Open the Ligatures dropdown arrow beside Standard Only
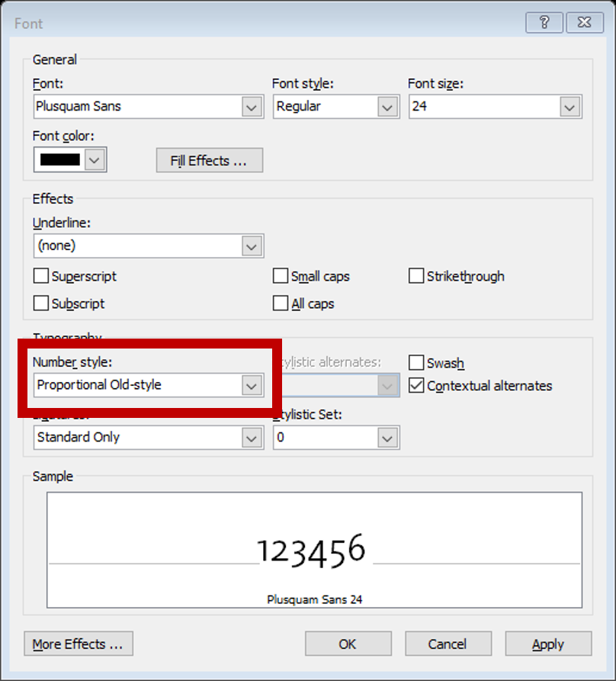 coord(252,438)
